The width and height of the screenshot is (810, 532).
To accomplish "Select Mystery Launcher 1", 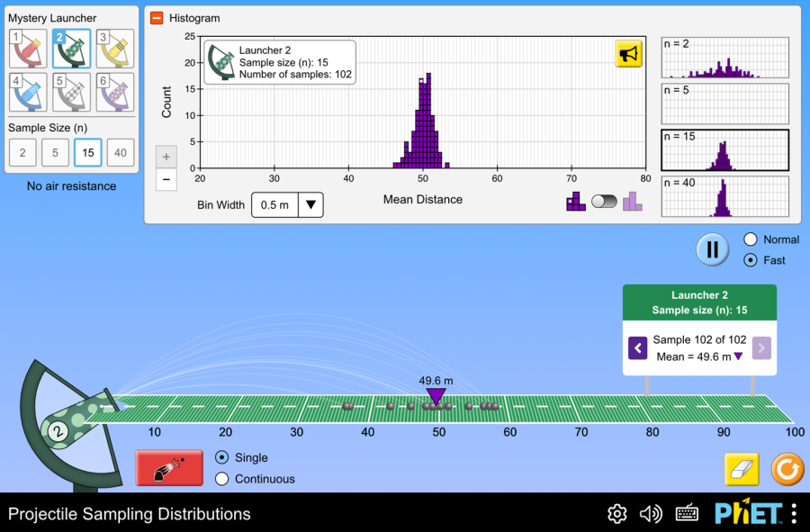I will point(28,49).
